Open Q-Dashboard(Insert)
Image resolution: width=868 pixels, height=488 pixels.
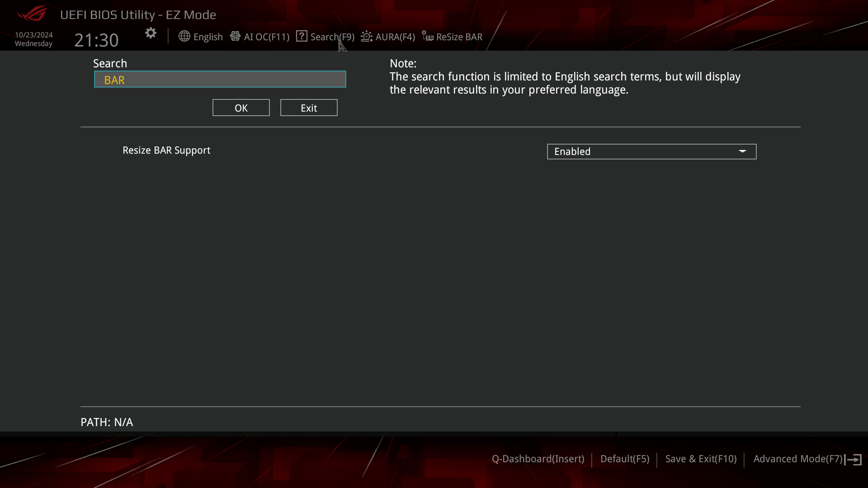click(x=538, y=459)
